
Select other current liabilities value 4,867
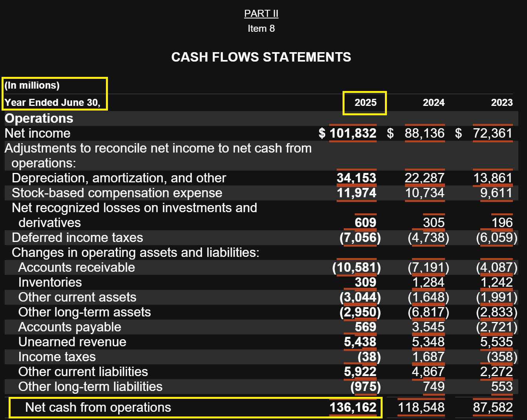pos(428,372)
